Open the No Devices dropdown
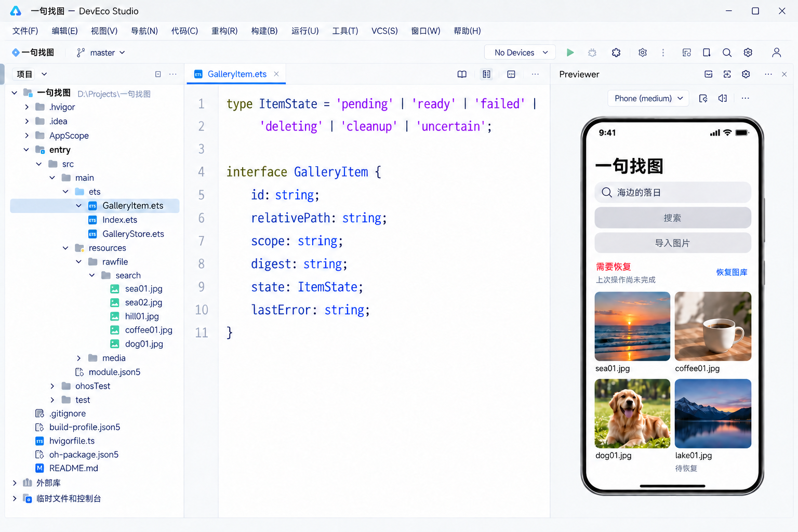Screen dimensions: 798x532 tap(520, 52)
